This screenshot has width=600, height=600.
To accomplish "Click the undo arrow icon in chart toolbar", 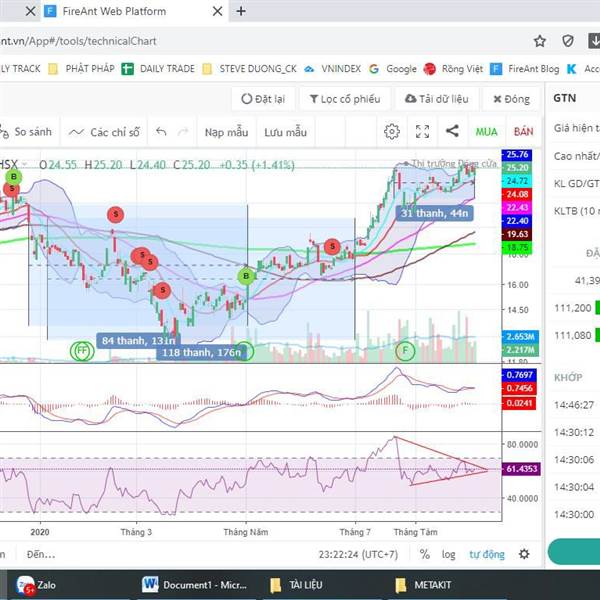I will click(x=161, y=132).
